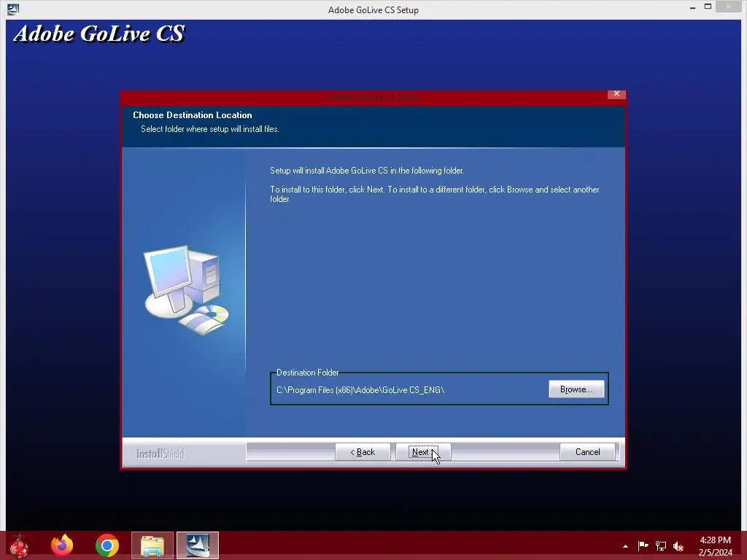Click the 'Destination Folder' group label

click(307, 373)
